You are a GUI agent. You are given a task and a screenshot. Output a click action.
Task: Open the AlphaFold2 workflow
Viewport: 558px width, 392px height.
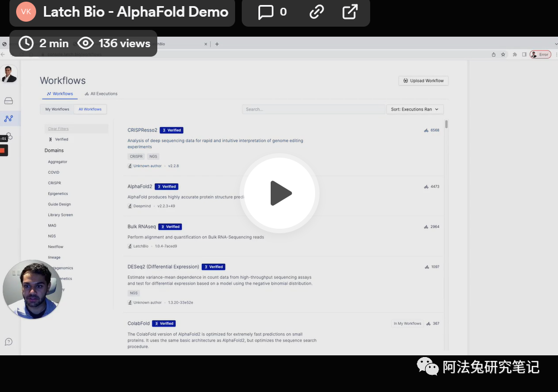click(x=140, y=186)
